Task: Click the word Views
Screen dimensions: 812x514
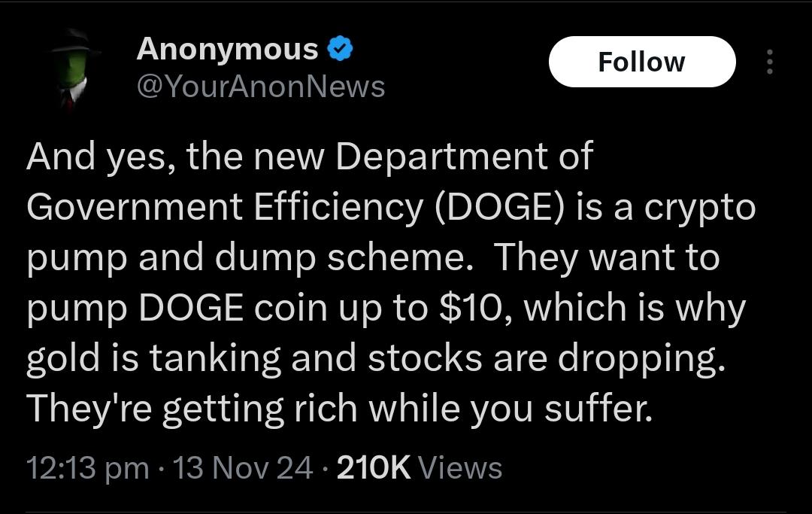Action: (459, 468)
